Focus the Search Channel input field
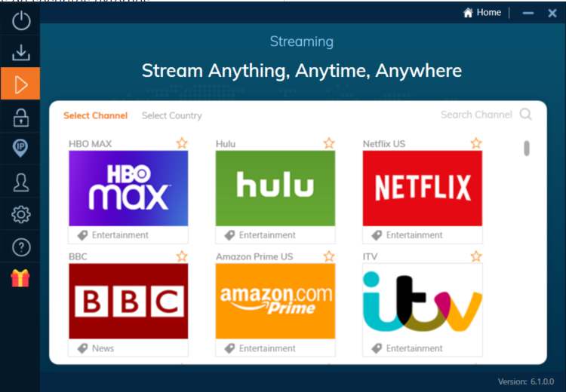Viewport: 566px width, 392px height. point(476,115)
